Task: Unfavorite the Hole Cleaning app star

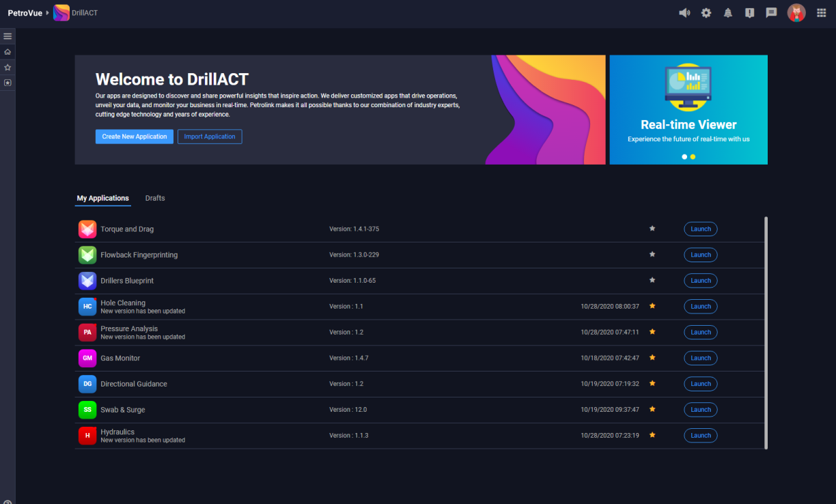Action: 652,306
